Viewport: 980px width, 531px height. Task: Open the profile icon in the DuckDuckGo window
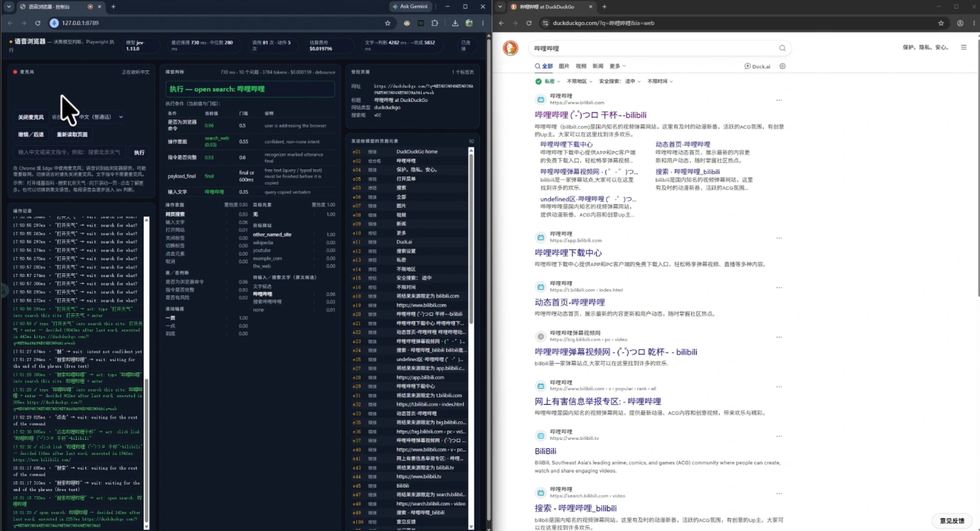[960, 23]
